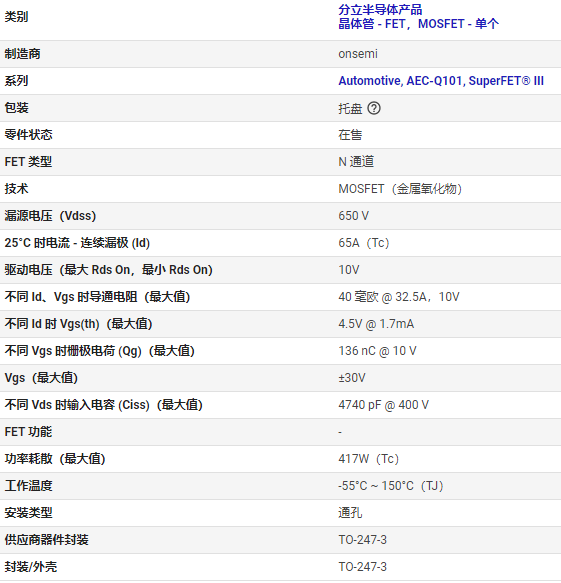Click the 封装/外壳 row label
The height and width of the screenshot is (583, 561).
click(31, 567)
